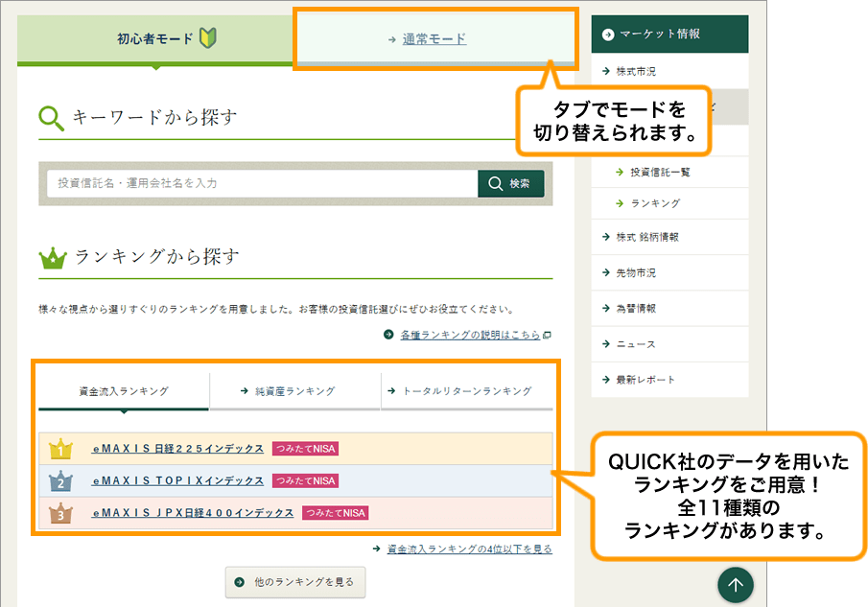Click the magnifier icon beside キーワードから探す
Image resolution: width=868 pixels, height=607 pixels.
(x=52, y=118)
